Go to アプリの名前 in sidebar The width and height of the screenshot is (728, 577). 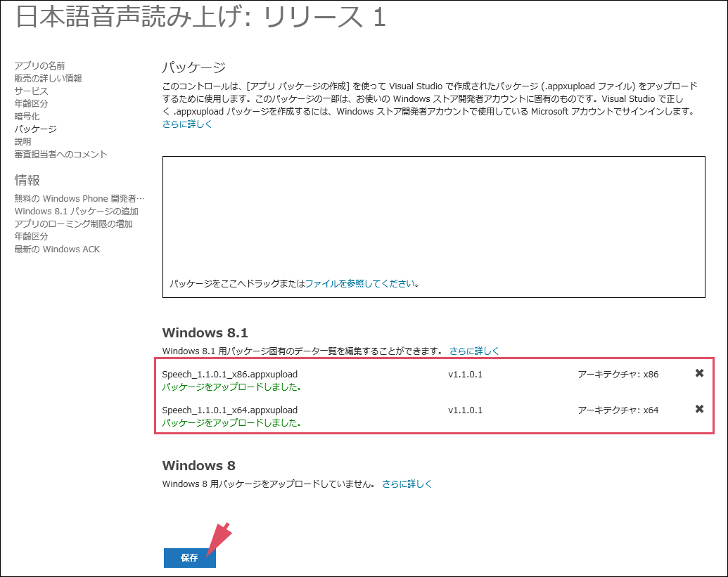point(39,66)
